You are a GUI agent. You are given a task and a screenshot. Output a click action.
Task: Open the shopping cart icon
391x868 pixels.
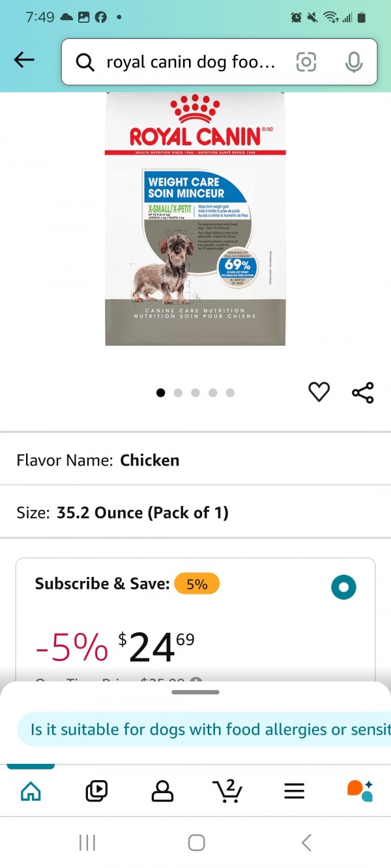click(x=227, y=790)
